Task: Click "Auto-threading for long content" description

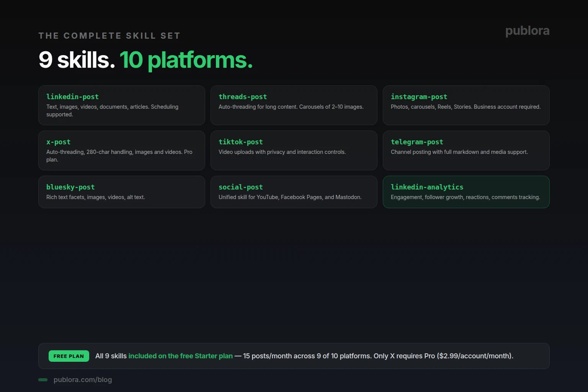Action: click(x=291, y=107)
